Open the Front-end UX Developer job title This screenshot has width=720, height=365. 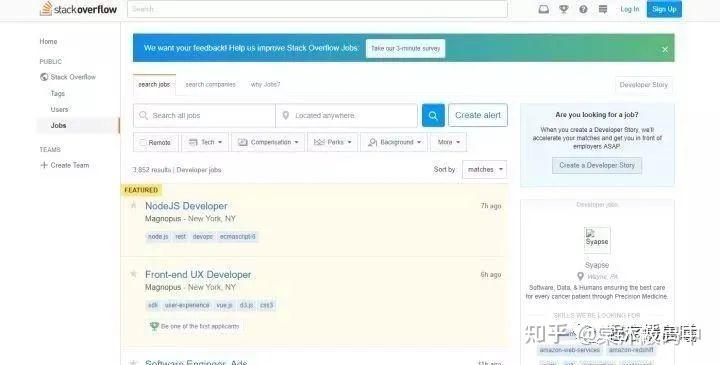(198, 275)
